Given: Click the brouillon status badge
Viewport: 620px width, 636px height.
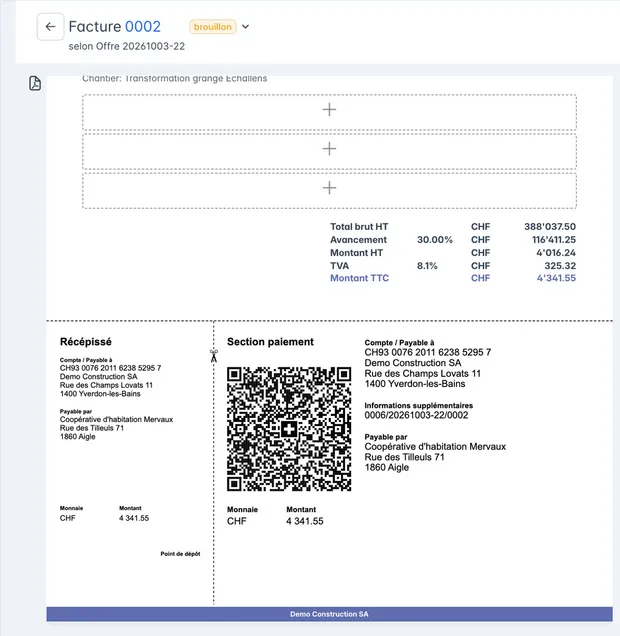Looking at the screenshot, I should [212, 27].
